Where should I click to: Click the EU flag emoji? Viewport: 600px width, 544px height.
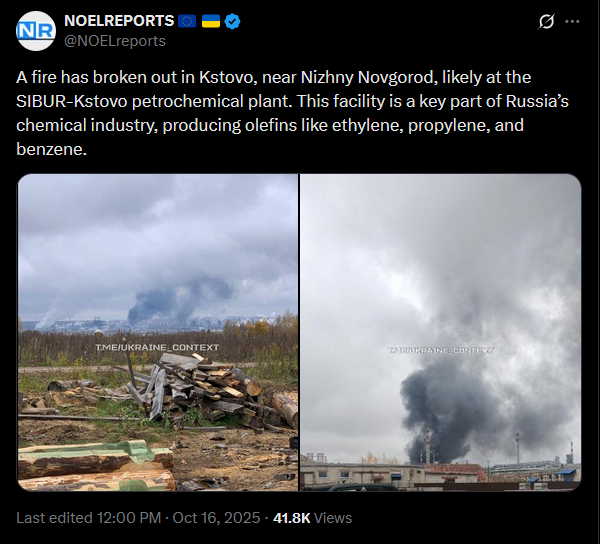[187, 21]
